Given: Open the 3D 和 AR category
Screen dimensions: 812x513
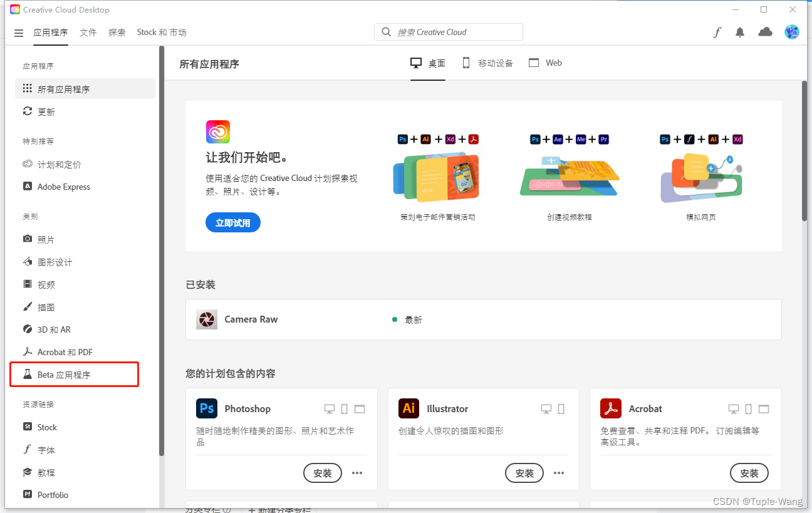Looking at the screenshot, I should (x=54, y=329).
